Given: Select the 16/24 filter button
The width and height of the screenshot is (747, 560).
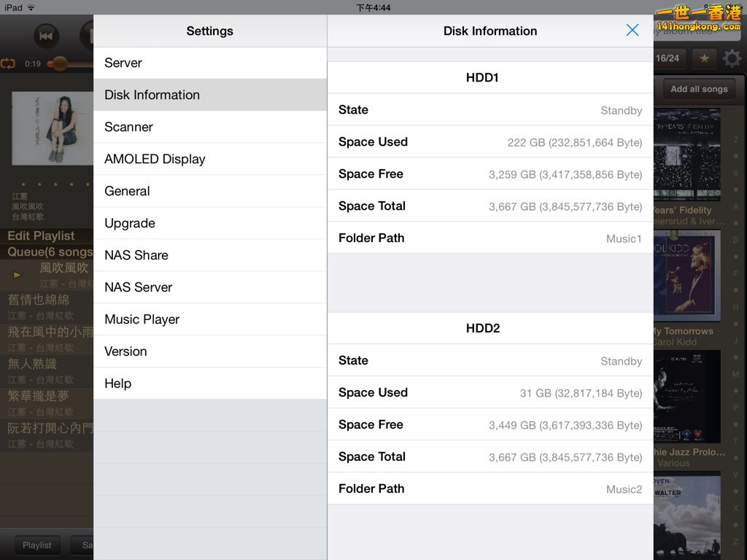Looking at the screenshot, I should [x=667, y=58].
